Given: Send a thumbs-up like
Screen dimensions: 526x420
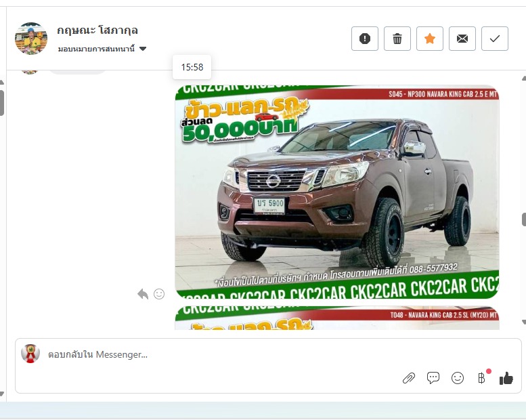Looking at the screenshot, I should [x=506, y=379].
